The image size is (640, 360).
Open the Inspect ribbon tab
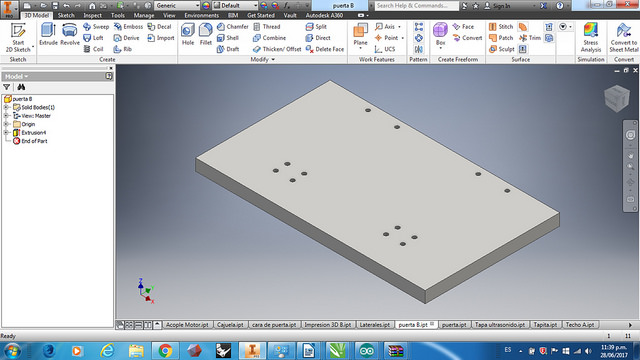click(x=92, y=16)
